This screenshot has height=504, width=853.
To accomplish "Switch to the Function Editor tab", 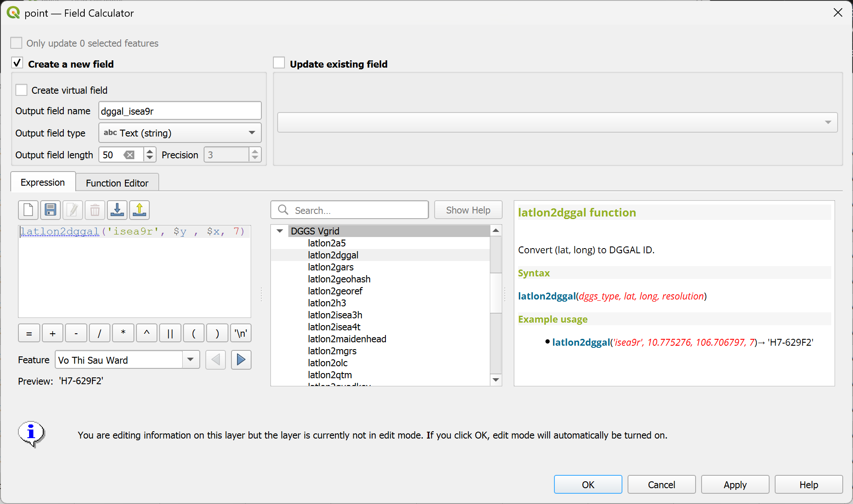I will (117, 183).
